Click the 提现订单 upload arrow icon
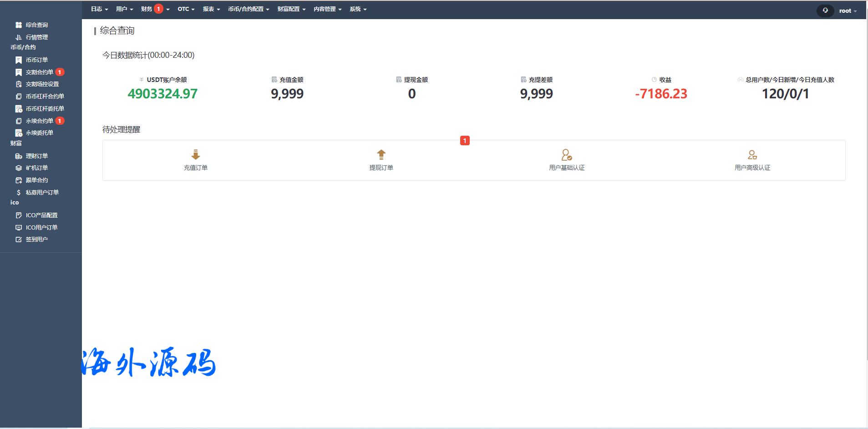 [381, 155]
